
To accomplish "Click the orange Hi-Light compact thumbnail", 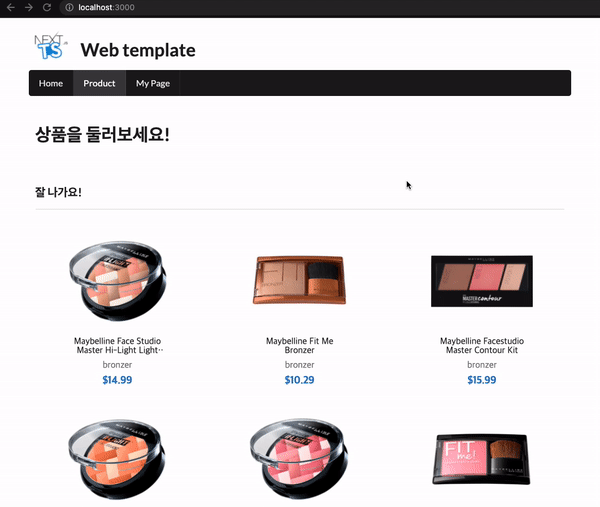I will (117, 459).
